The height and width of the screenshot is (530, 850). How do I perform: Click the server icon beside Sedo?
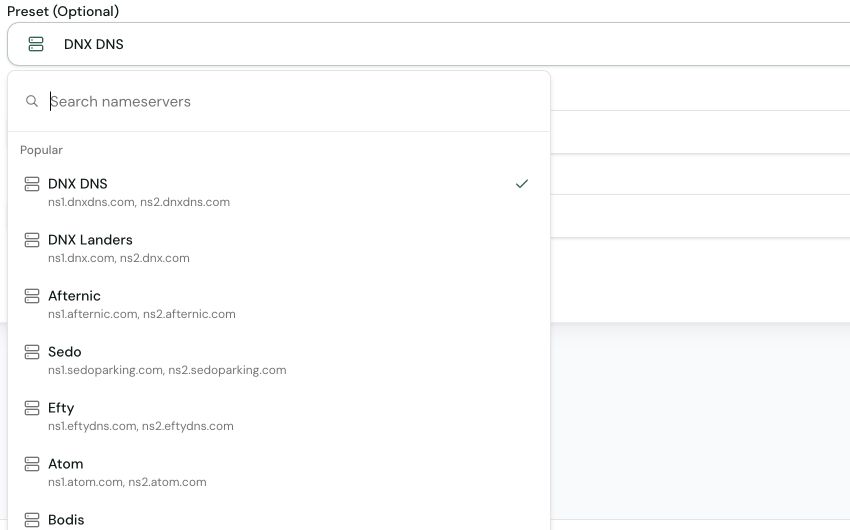tap(32, 352)
